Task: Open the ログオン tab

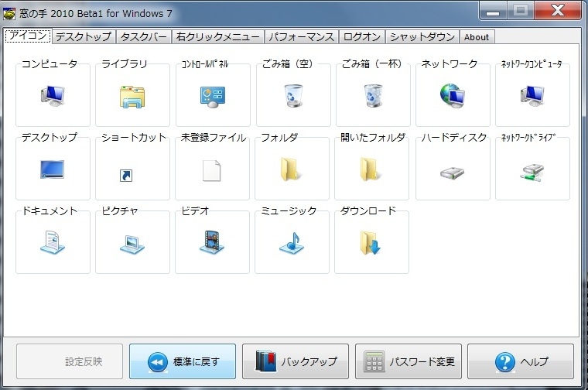Action: point(362,37)
